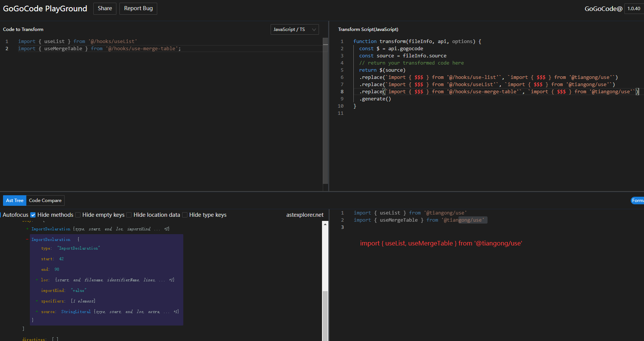Open the astexplorer.net link

[x=305, y=215]
